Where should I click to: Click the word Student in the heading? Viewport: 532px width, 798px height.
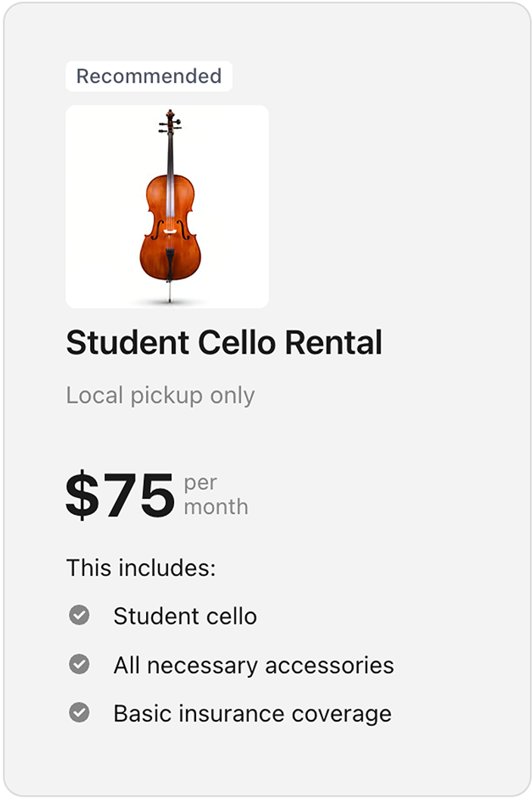coord(127,343)
